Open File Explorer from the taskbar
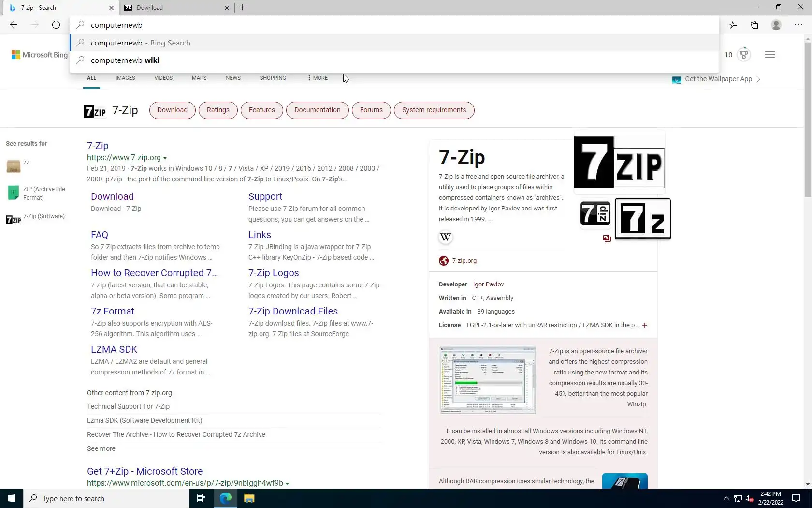The height and width of the screenshot is (508, 812). (x=249, y=498)
